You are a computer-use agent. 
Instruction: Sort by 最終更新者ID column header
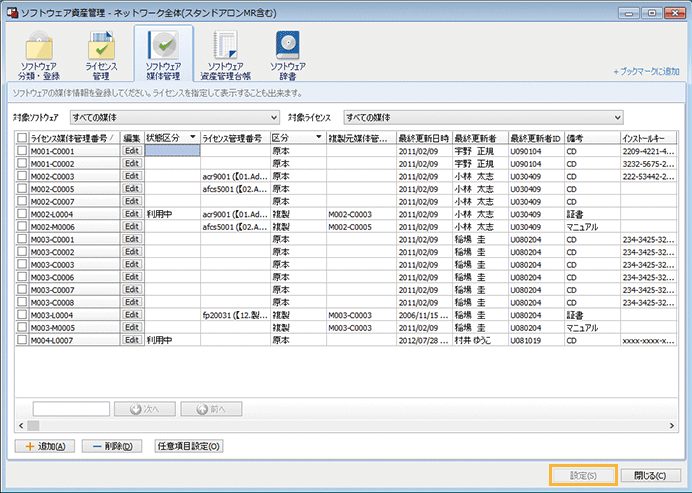(536, 138)
